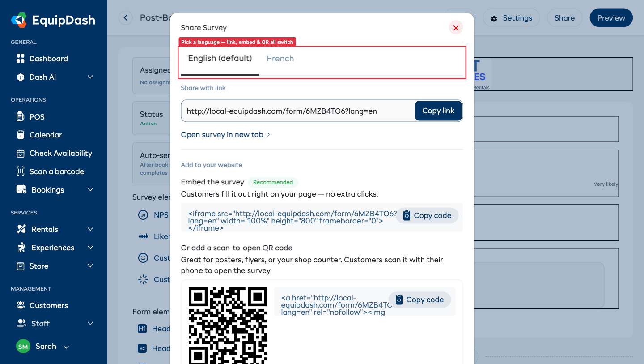Switch to the French language tab
The height and width of the screenshot is (364, 644).
(x=280, y=59)
